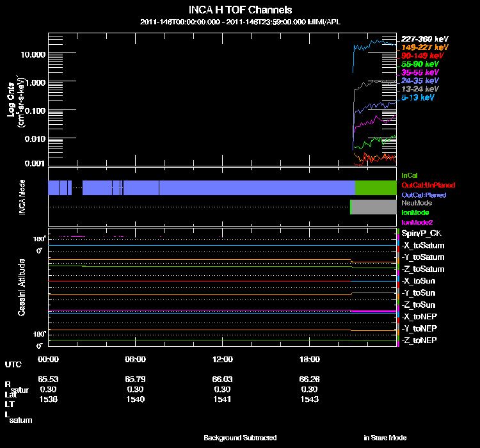Select the 13-24 keV legend entry
Screen dimensions: 480x448
(x=419, y=89)
